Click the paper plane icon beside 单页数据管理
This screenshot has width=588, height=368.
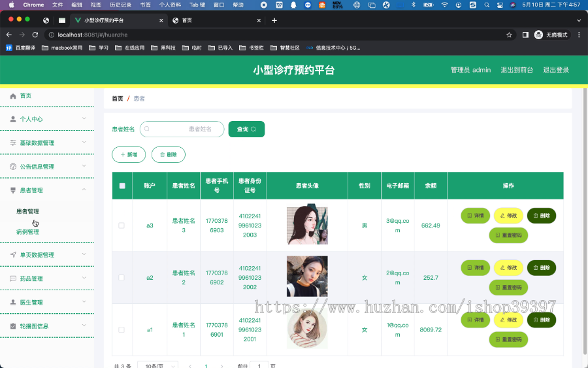coord(13,255)
